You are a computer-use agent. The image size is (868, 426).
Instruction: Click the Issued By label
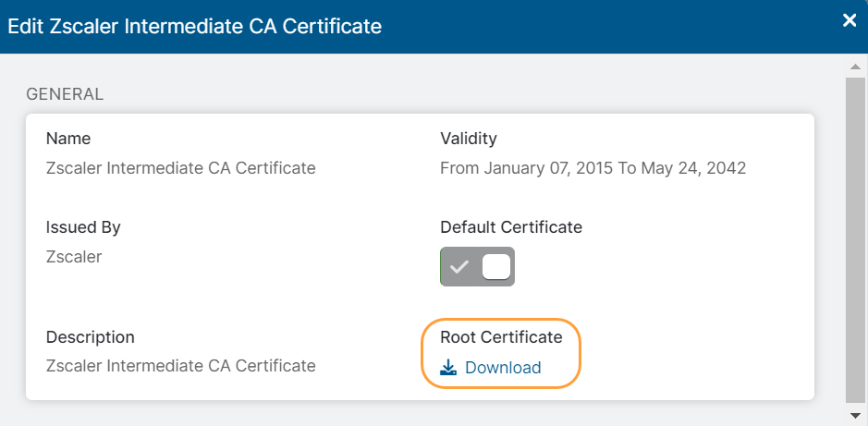[x=83, y=227]
